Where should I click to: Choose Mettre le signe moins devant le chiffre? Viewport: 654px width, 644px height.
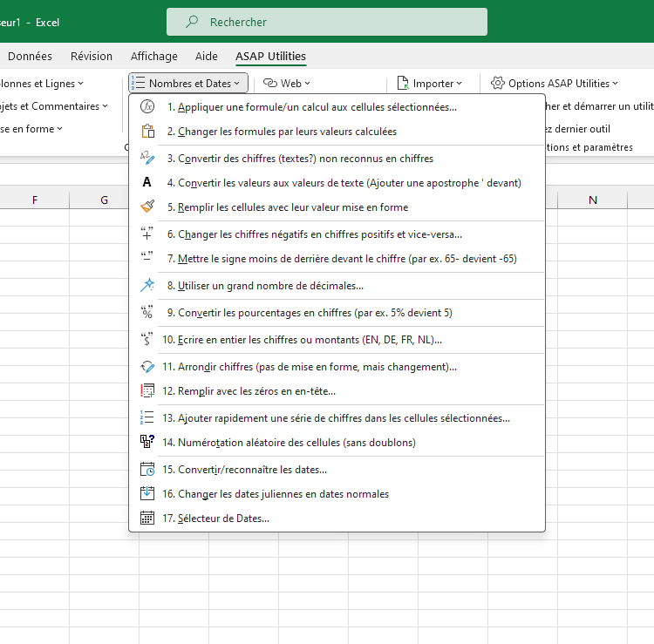[337, 259]
